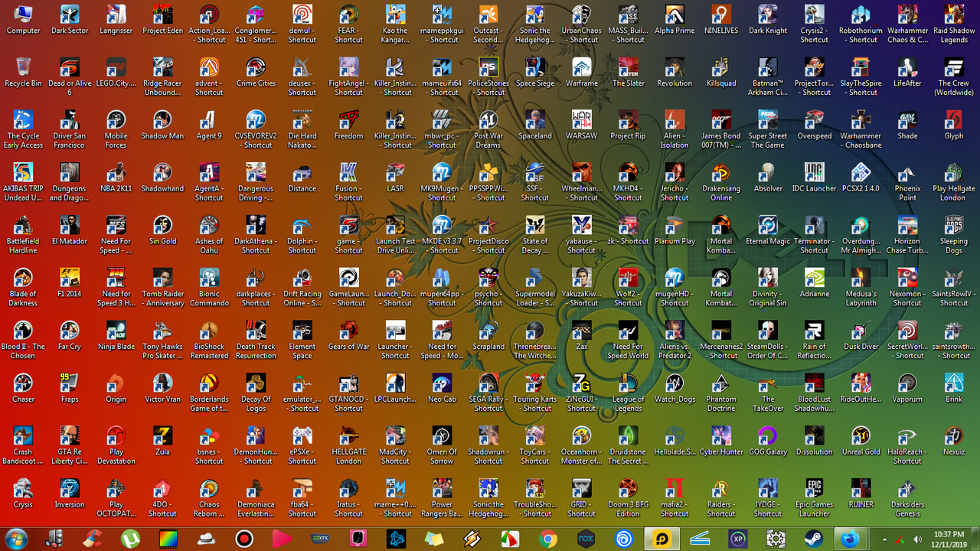
Task: Select the Killsquad icon
Action: pos(721,72)
